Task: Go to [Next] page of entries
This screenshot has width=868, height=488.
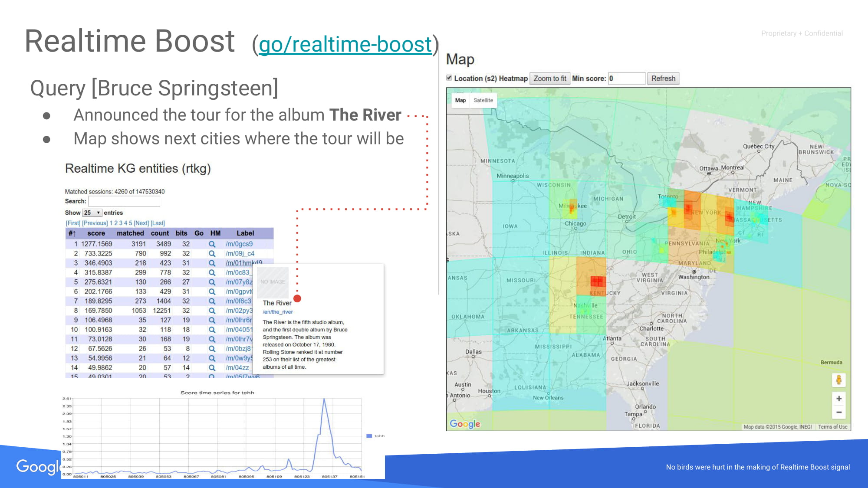Action: 141,223
